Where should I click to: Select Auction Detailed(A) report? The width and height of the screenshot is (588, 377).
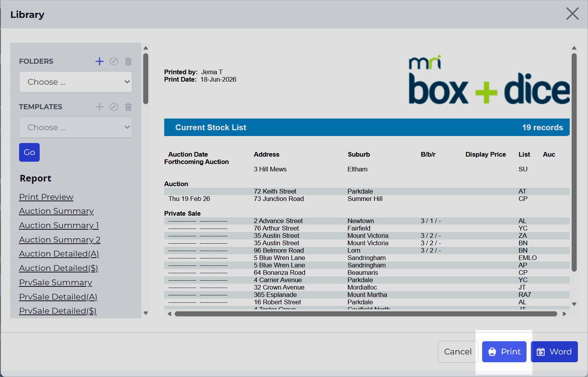coord(59,254)
